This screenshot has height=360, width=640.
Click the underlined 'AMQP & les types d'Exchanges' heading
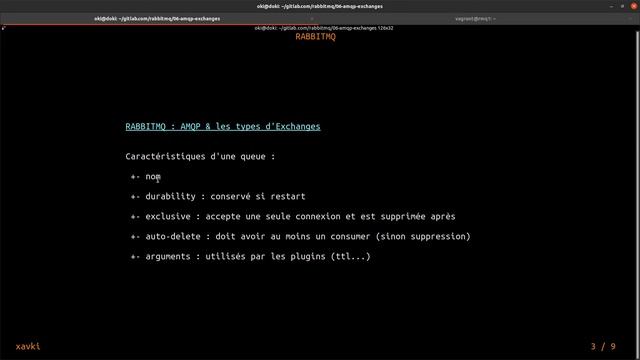click(223, 127)
